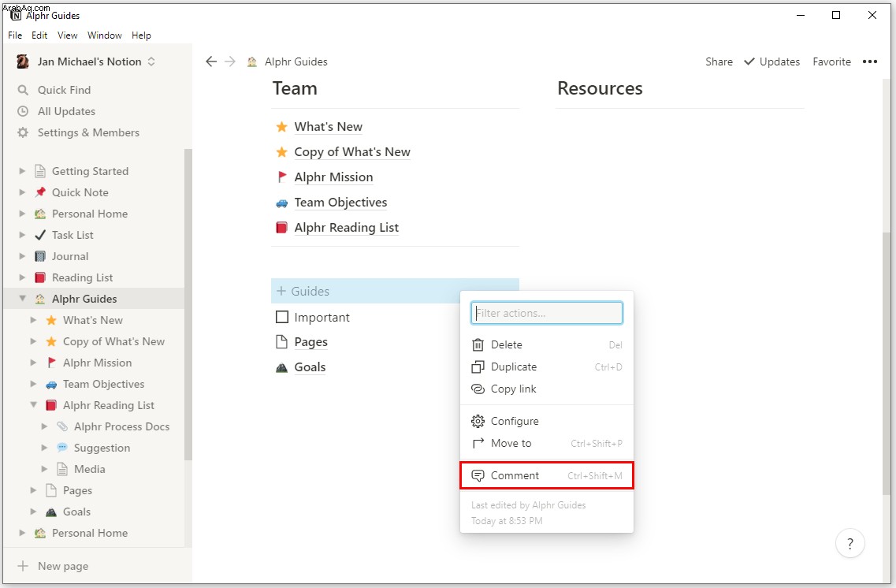Expand Quick Note with its sidebar triangle
Screen dimensions: 896x588
click(22, 192)
